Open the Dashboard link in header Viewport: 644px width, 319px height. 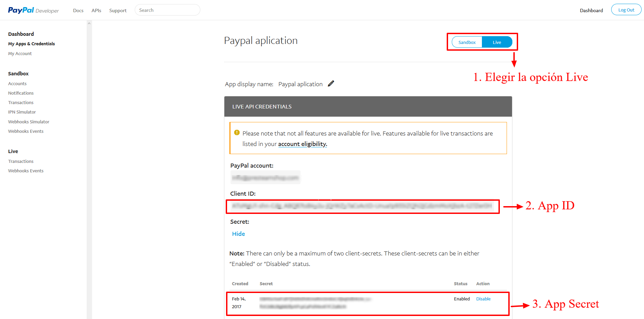point(591,10)
